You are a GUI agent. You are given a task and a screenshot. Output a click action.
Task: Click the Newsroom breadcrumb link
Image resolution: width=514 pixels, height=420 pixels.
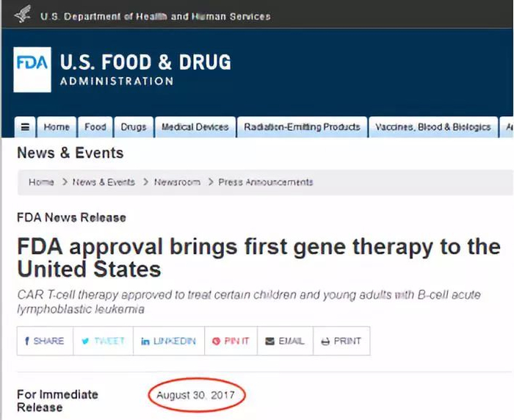[177, 182]
